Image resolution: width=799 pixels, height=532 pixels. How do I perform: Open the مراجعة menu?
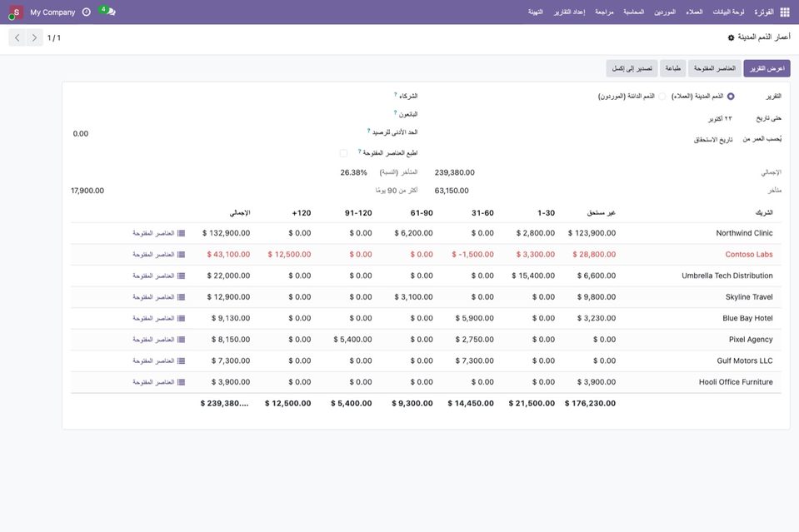(604, 12)
